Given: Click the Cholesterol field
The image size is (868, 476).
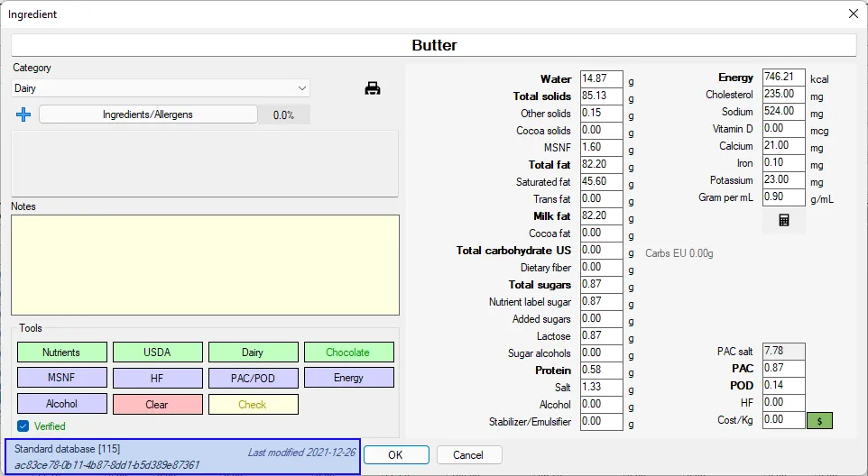Looking at the screenshot, I should (x=783, y=95).
